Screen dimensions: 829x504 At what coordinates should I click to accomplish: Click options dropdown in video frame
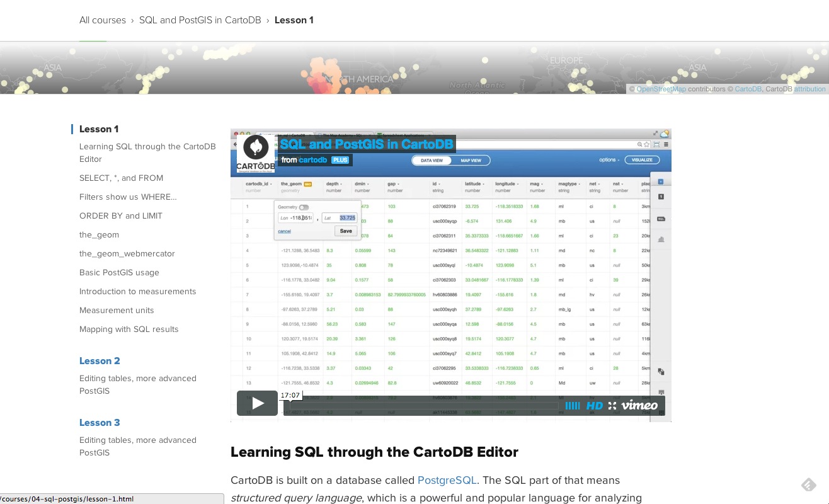tap(609, 160)
